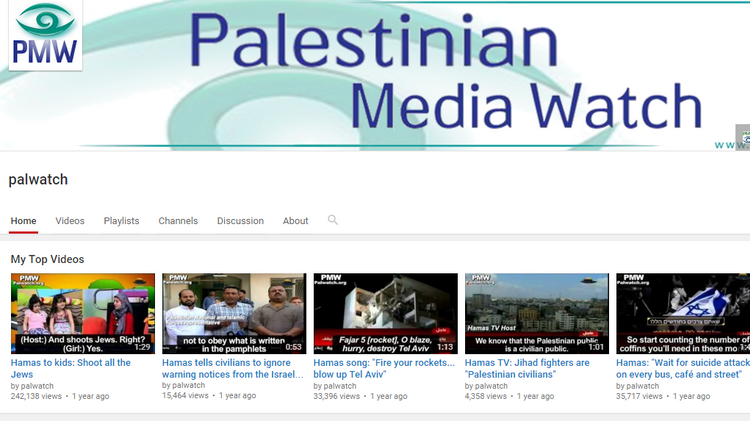The height and width of the screenshot is (421, 750).
Task: Play the thumbnail with 0:53 duration
Action: pos(234,313)
